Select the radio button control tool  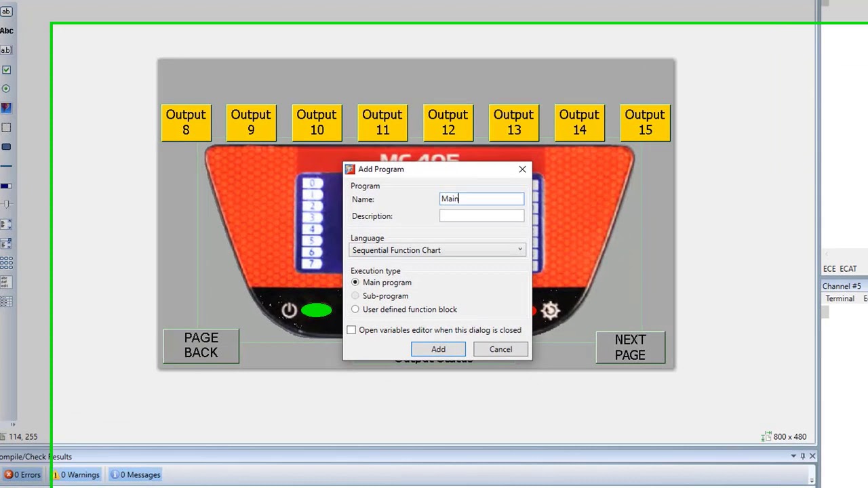6,89
